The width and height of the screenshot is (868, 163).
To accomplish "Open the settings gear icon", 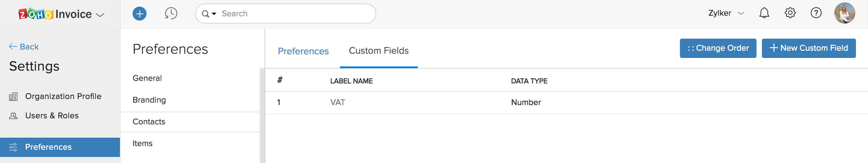I will click(790, 13).
